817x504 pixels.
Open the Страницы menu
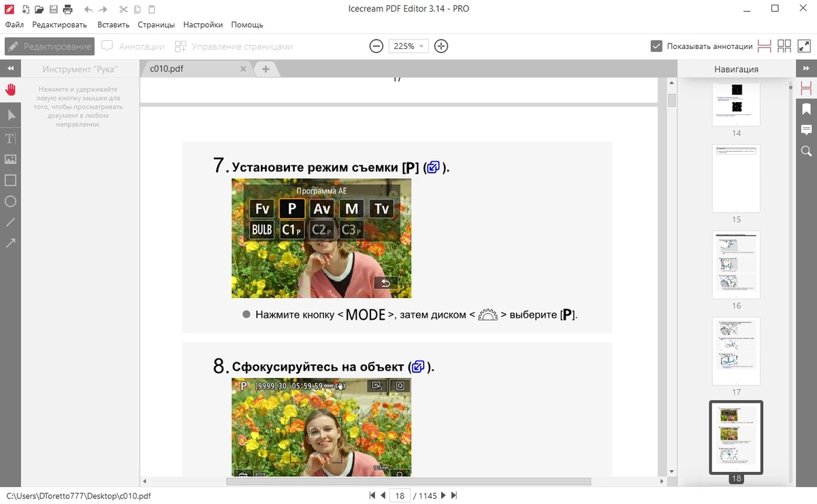(x=156, y=24)
